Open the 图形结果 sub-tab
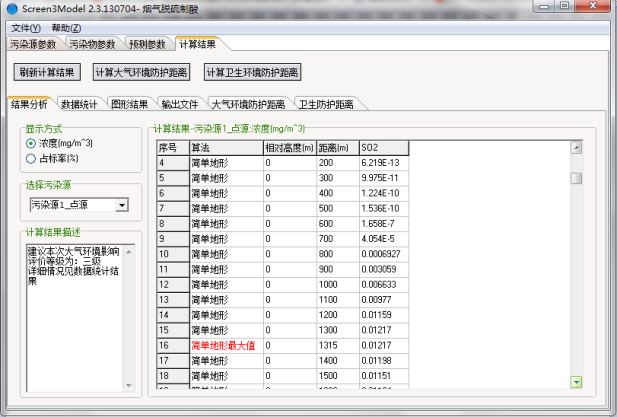Image resolution: width=617 pixels, height=417 pixels. [129, 104]
